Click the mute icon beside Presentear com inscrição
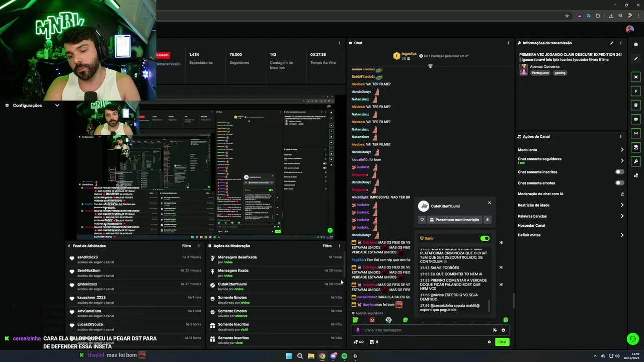The width and height of the screenshot is (644, 362). 487,220
